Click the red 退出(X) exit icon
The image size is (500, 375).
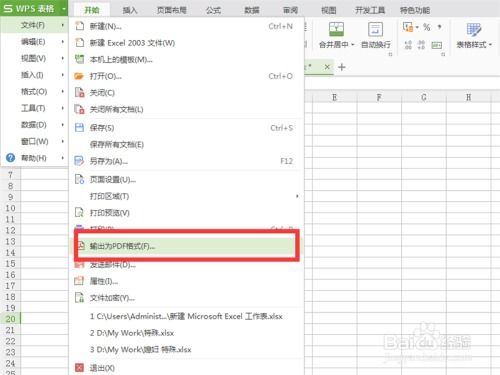[x=79, y=368]
